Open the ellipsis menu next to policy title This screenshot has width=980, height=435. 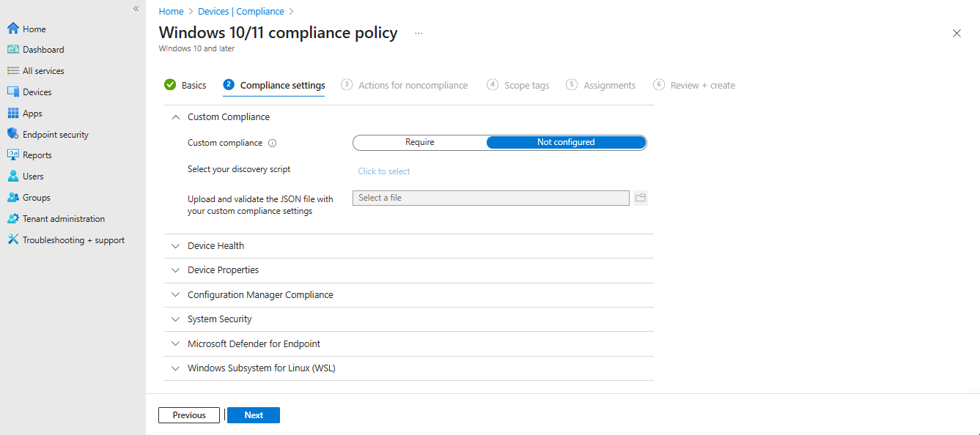(418, 34)
